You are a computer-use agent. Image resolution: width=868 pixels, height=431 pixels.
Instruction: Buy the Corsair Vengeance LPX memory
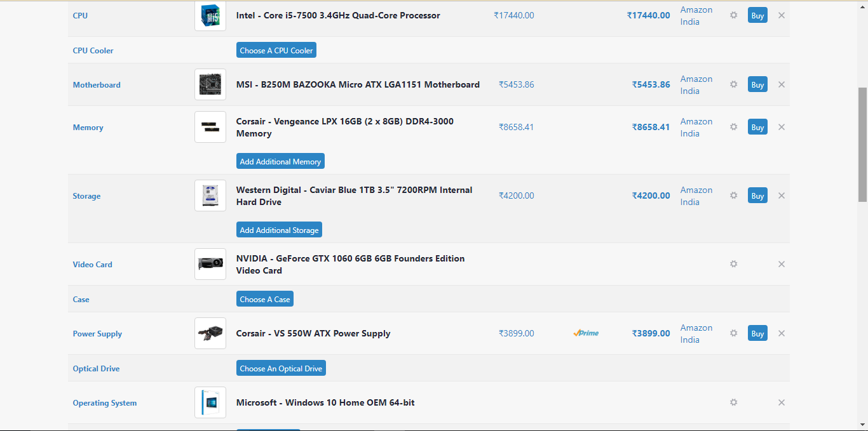[757, 127]
